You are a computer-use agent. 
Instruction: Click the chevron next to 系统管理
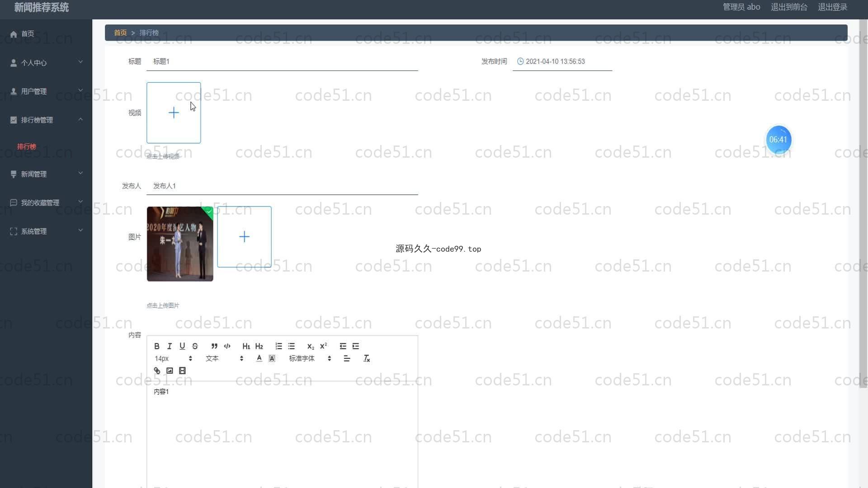pos(80,230)
